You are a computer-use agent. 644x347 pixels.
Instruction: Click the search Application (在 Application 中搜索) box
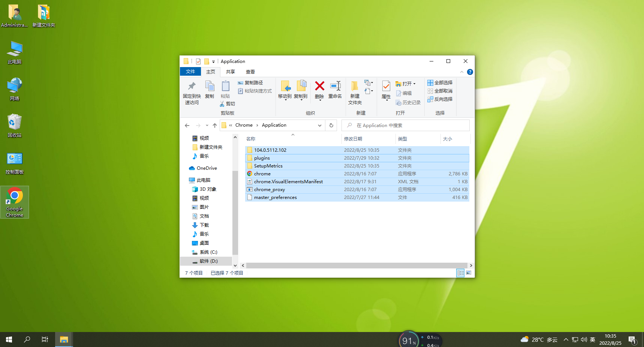point(406,126)
